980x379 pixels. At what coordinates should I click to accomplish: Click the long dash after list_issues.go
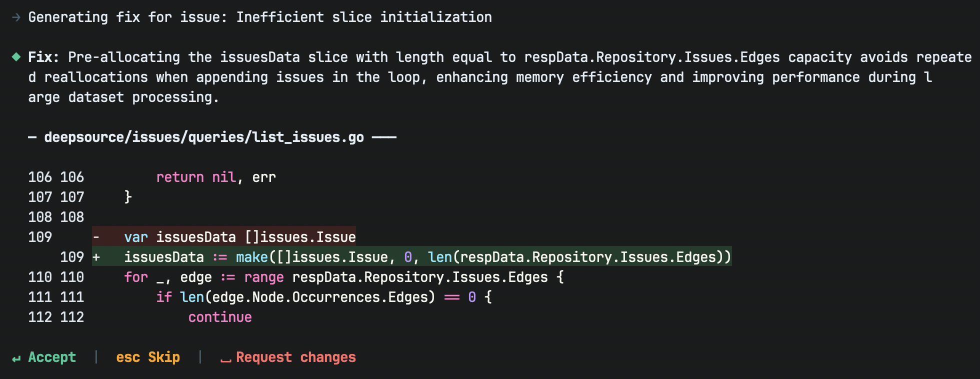pos(384,137)
